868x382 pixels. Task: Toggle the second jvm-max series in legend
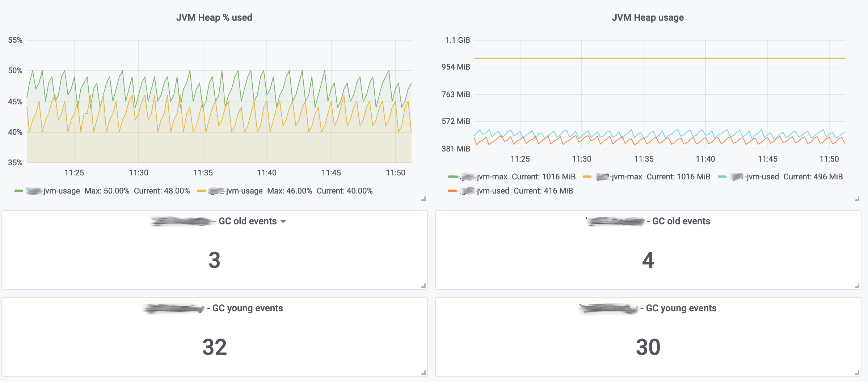tap(619, 177)
